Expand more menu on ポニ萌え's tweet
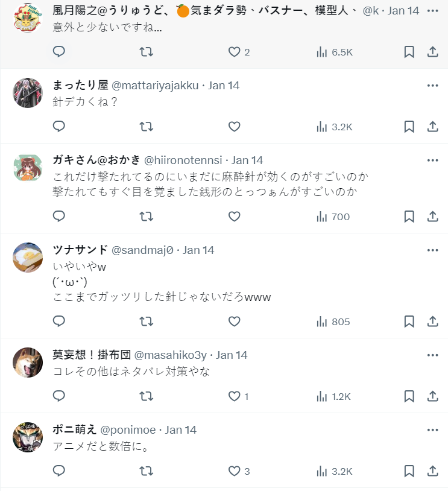Image resolution: width=448 pixels, height=491 pixels. point(432,430)
